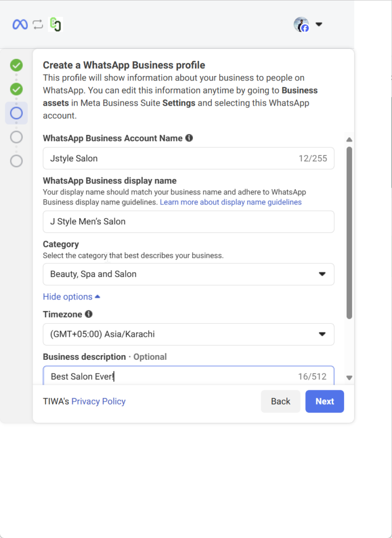Click the scrollbar up arrow
Screen dimensions: 392x538
coord(349,140)
